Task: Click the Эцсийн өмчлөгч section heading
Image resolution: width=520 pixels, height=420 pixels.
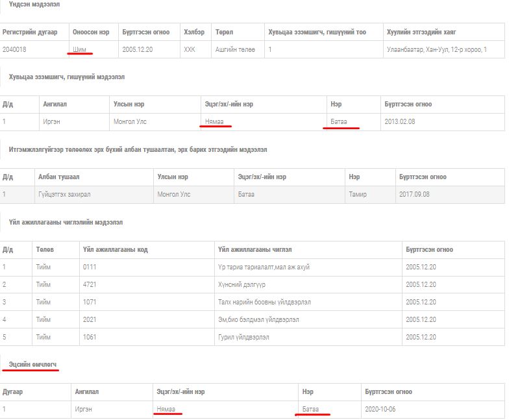Action: click(34, 365)
